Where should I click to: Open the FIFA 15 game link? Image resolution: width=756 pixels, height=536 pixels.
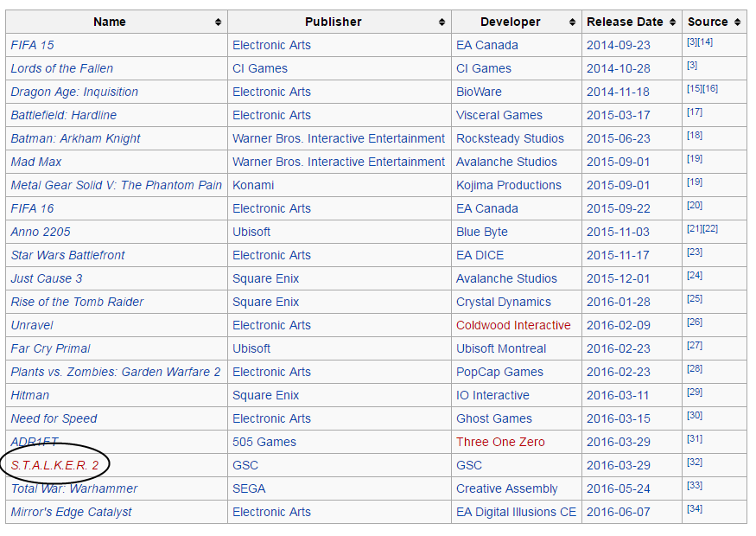(32, 45)
